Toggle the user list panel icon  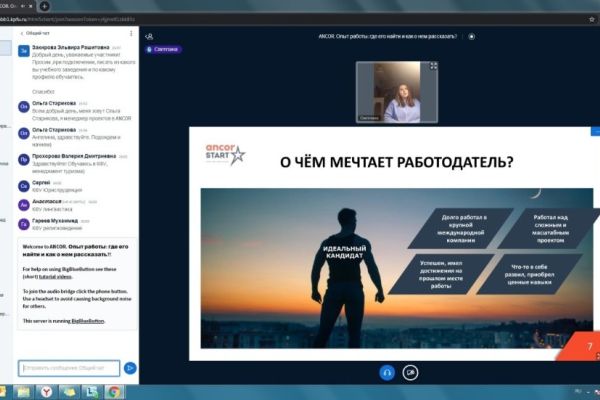click(149, 37)
